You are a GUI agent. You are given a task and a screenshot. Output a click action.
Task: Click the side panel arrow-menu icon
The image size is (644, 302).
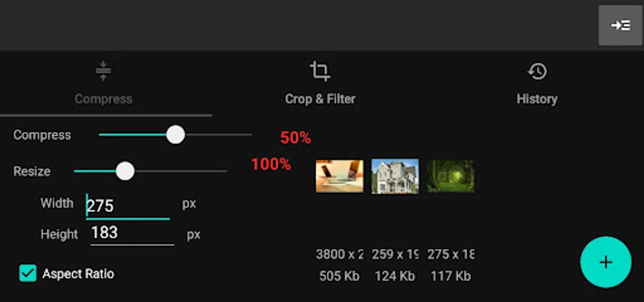pos(620,26)
